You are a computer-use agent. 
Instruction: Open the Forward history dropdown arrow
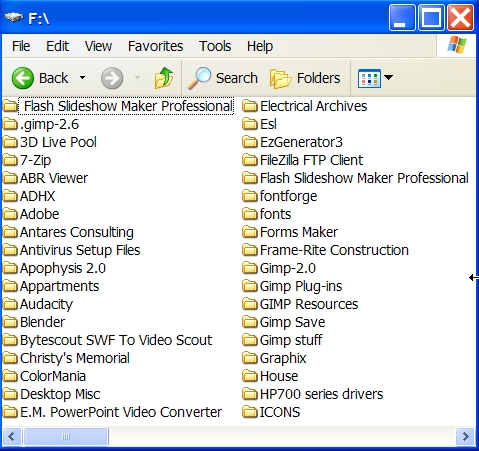pyautogui.click(x=137, y=78)
